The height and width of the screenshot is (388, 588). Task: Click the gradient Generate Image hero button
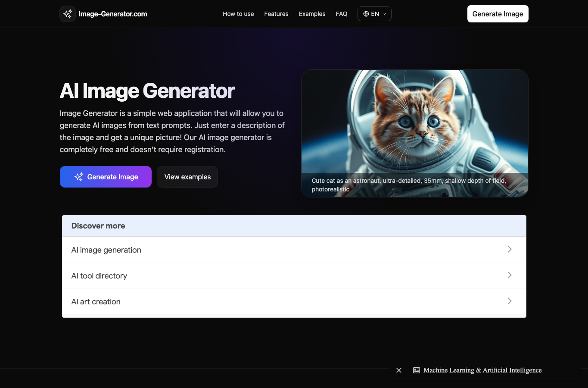[106, 177]
